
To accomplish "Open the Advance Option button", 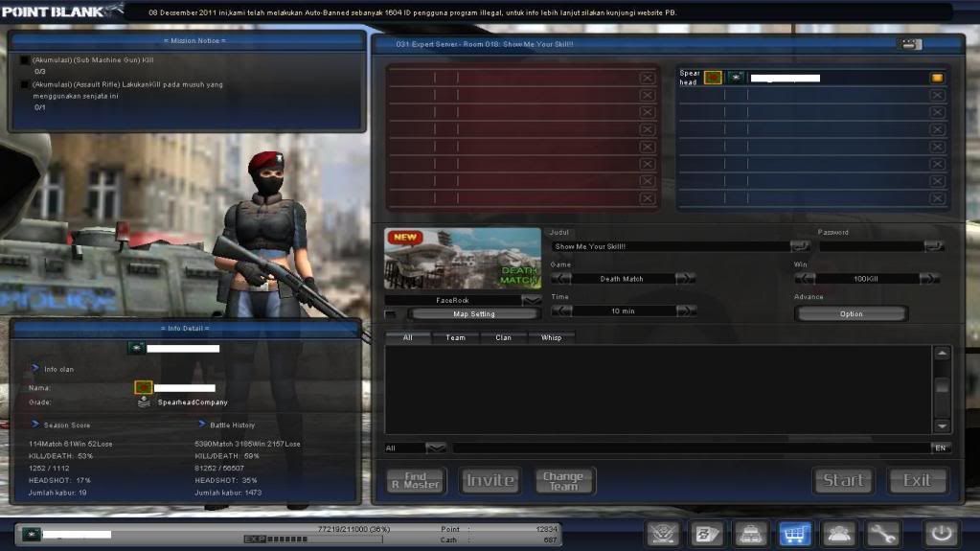I will (x=852, y=314).
